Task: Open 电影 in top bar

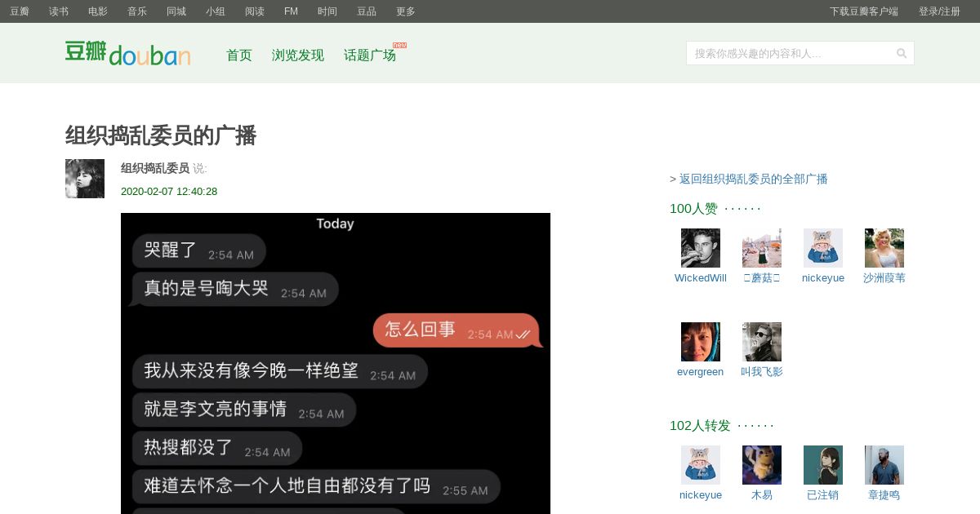Action: [98, 11]
